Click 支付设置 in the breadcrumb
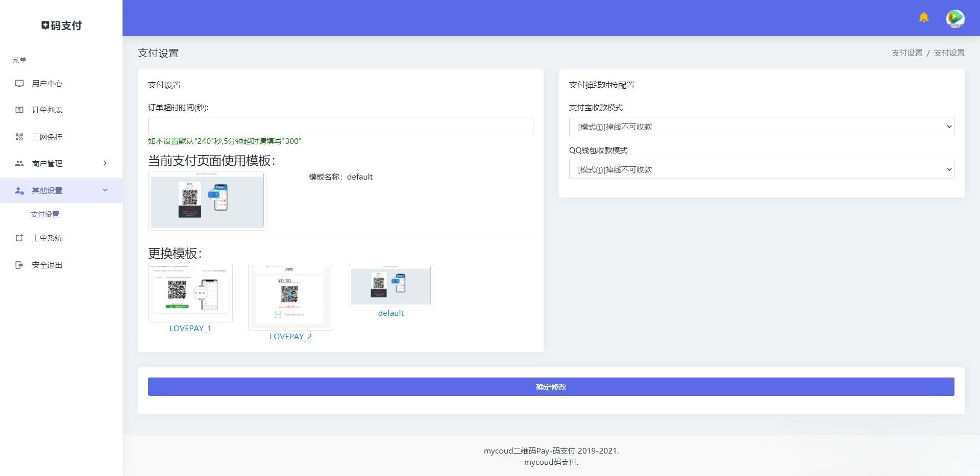The image size is (980, 476). coord(906,53)
